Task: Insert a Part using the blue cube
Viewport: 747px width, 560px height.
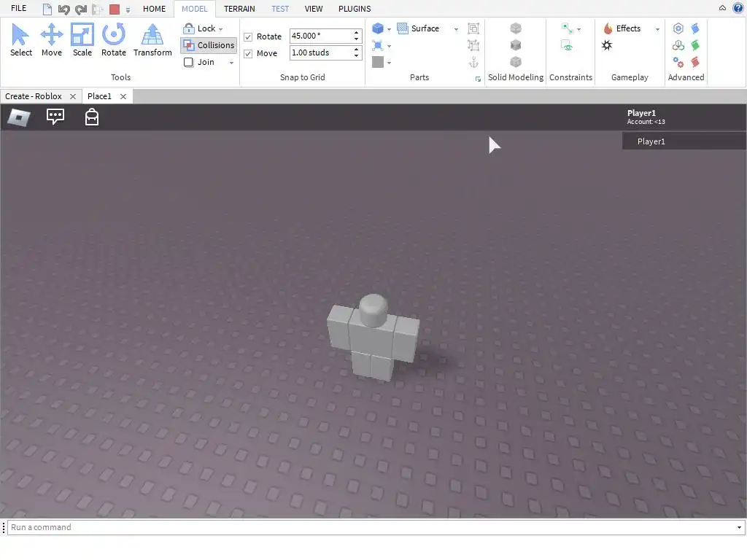Action: coord(378,28)
